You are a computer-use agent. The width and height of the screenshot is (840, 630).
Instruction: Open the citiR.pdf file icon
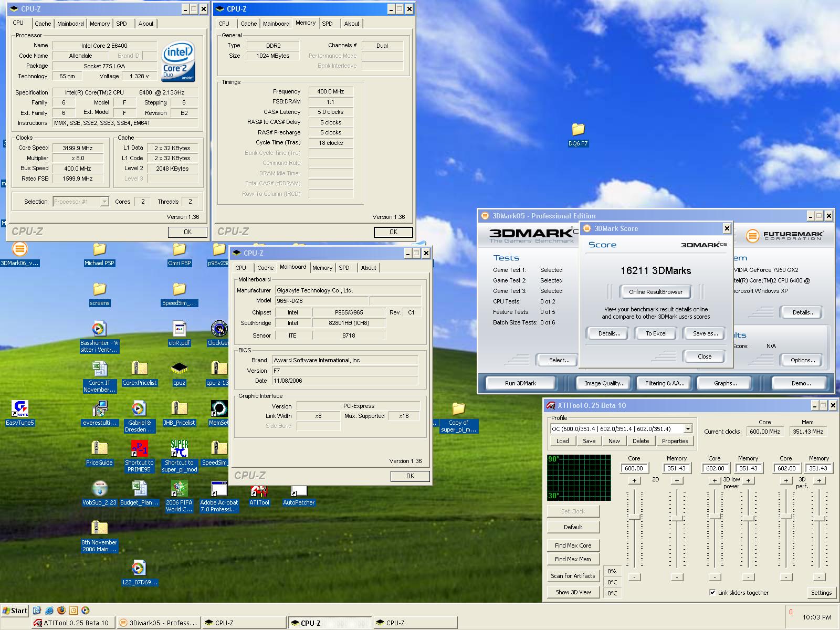point(179,329)
